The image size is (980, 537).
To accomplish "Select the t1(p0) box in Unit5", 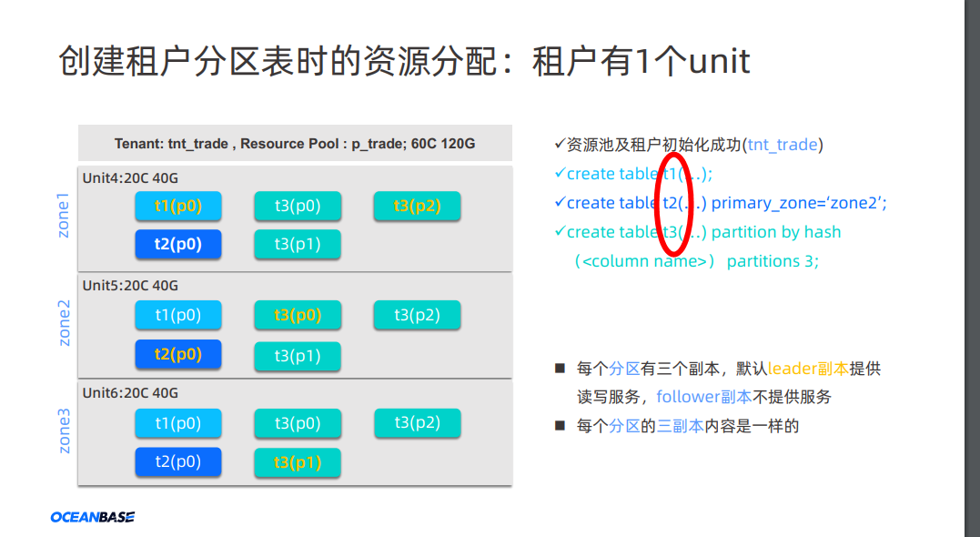I will click(x=178, y=315).
